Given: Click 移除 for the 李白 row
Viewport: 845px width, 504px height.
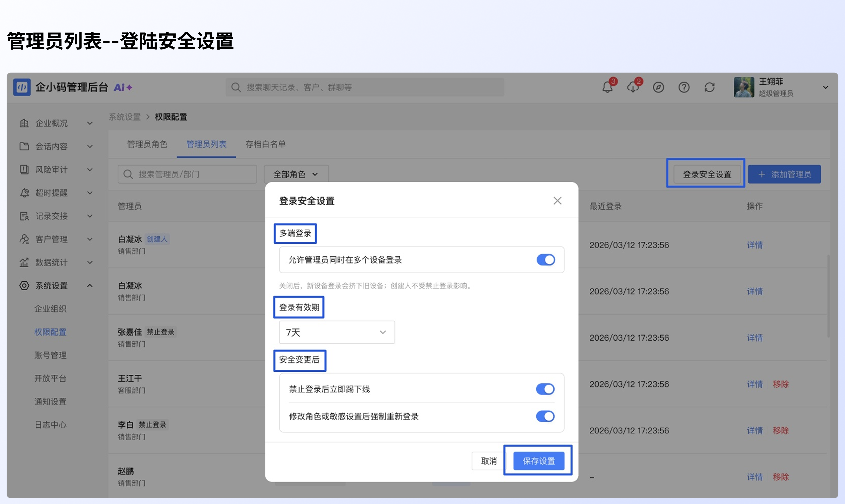Looking at the screenshot, I should [x=781, y=430].
